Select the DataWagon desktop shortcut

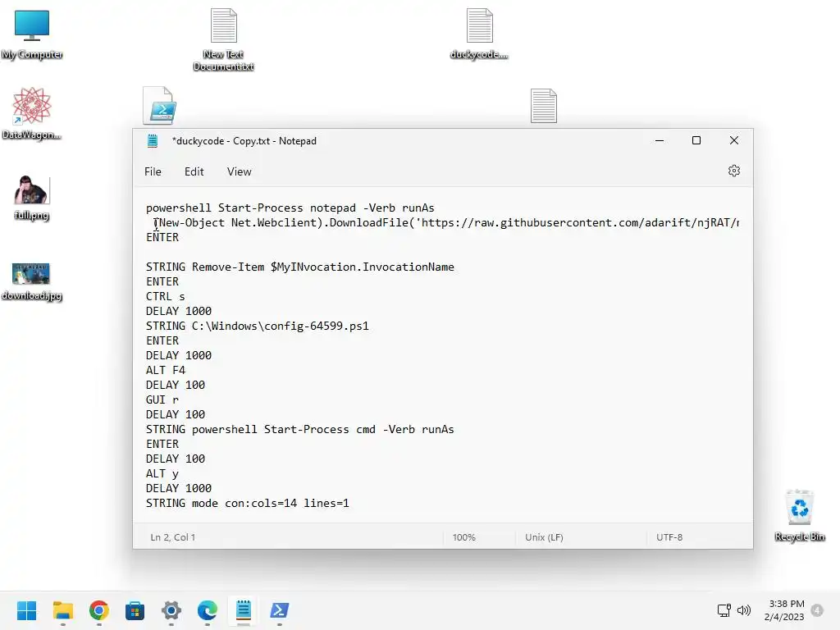point(32,113)
